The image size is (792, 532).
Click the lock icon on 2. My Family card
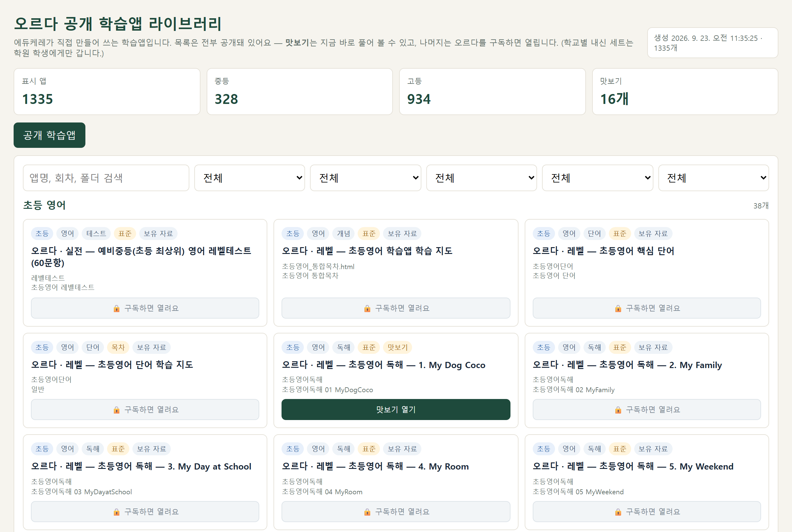(618, 410)
